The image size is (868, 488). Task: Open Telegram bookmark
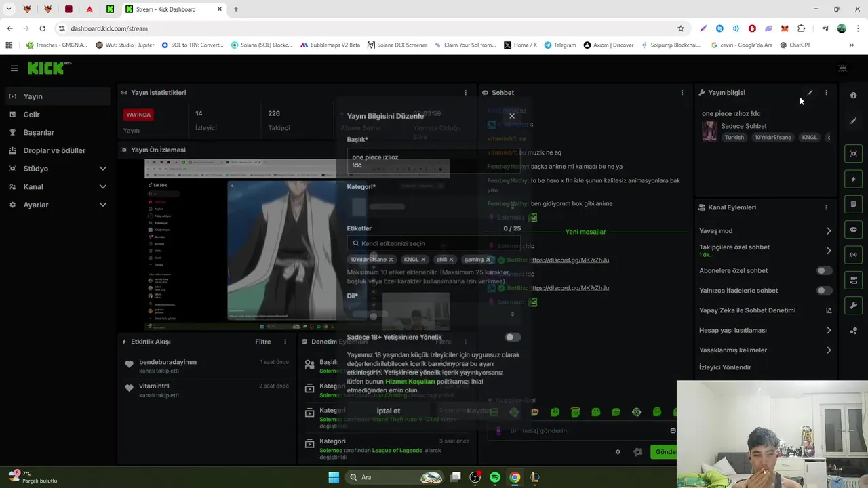(x=559, y=45)
